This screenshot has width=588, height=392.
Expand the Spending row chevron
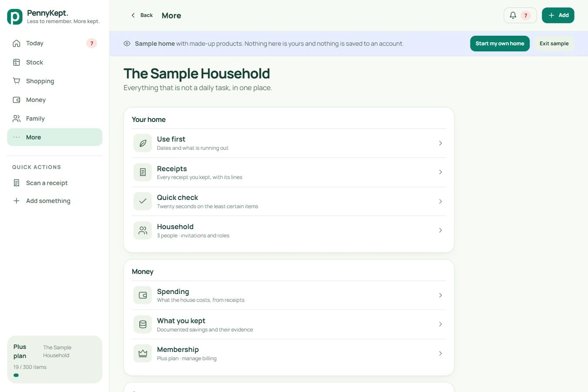pos(440,295)
